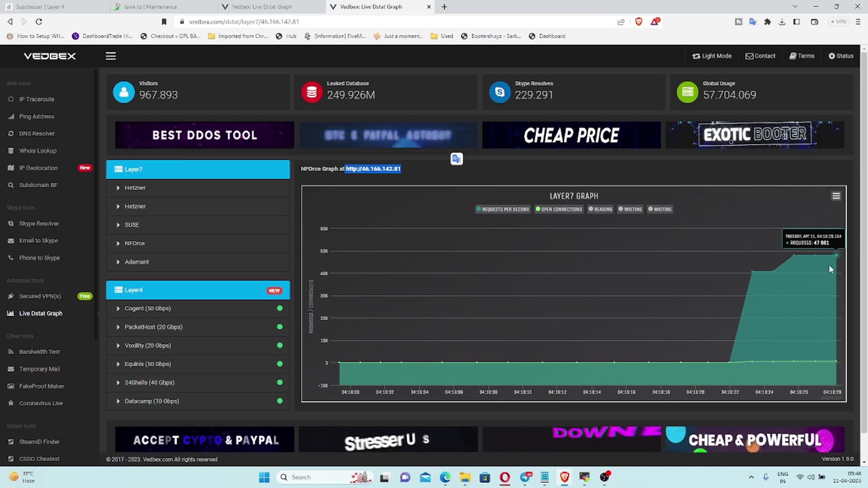This screenshot has height=488, width=868.
Task: Switch to Light Mode
Action: pos(712,56)
